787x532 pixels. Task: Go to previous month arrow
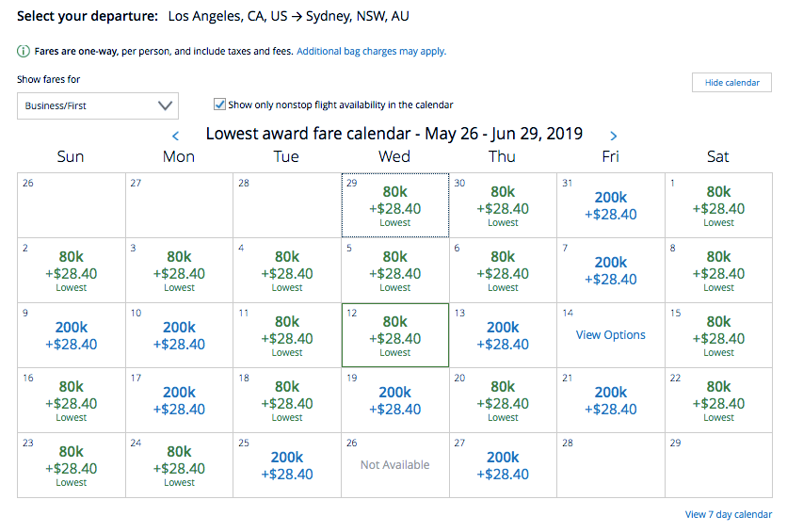point(176,137)
